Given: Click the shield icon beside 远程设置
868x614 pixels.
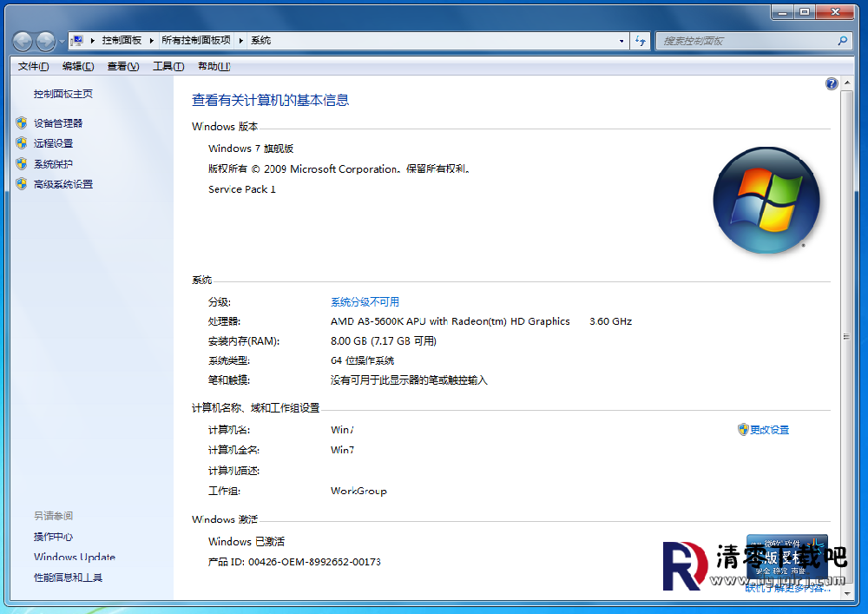Looking at the screenshot, I should 22,143.
